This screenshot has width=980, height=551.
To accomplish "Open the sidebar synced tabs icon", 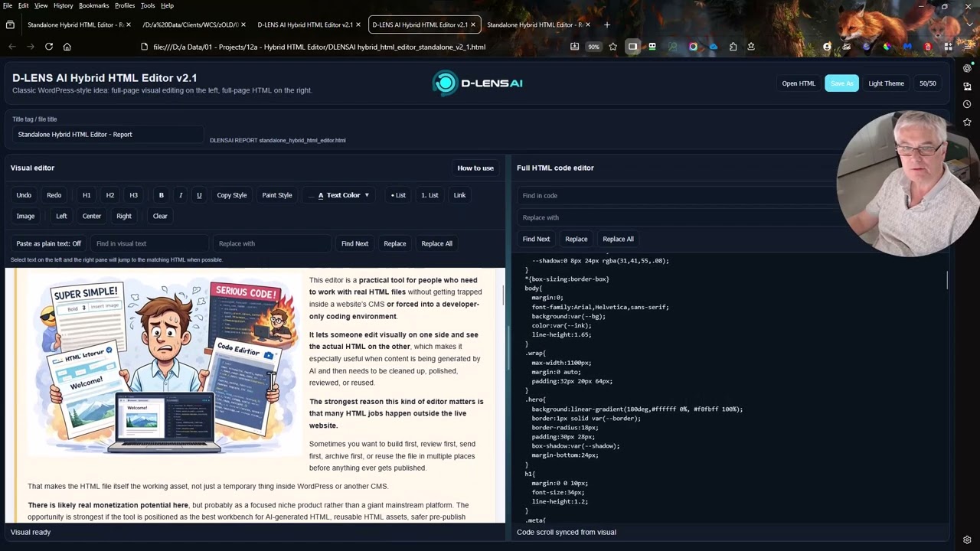I will pyautogui.click(x=968, y=86).
